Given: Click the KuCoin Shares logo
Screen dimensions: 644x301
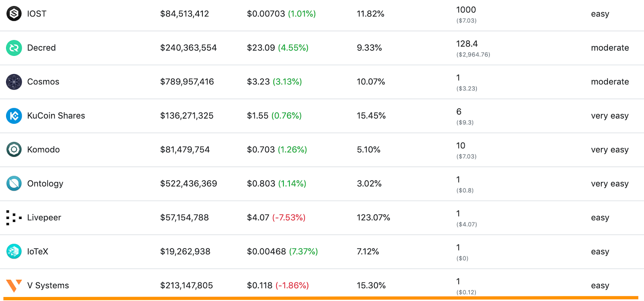Looking at the screenshot, I should [14, 116].
